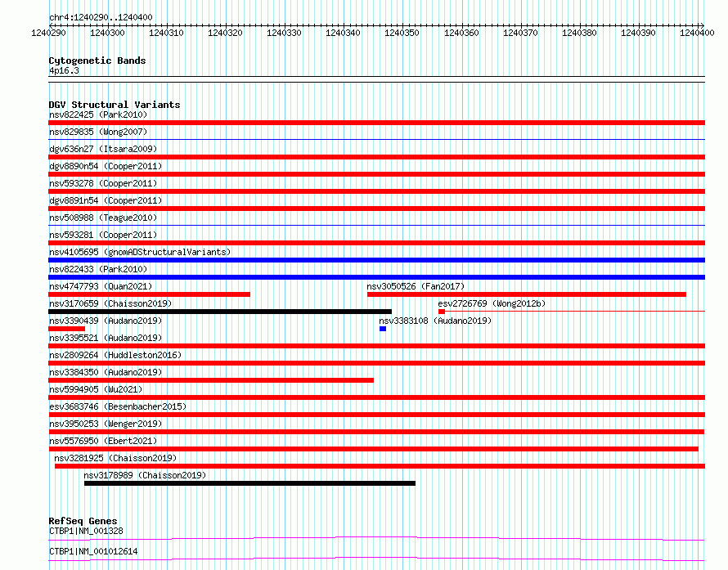Image resolution: width=728 pixels, height=570 pixels.
Task: Click the nsv593281 (Cooper2011) label
Action: [x=103, y=235]
